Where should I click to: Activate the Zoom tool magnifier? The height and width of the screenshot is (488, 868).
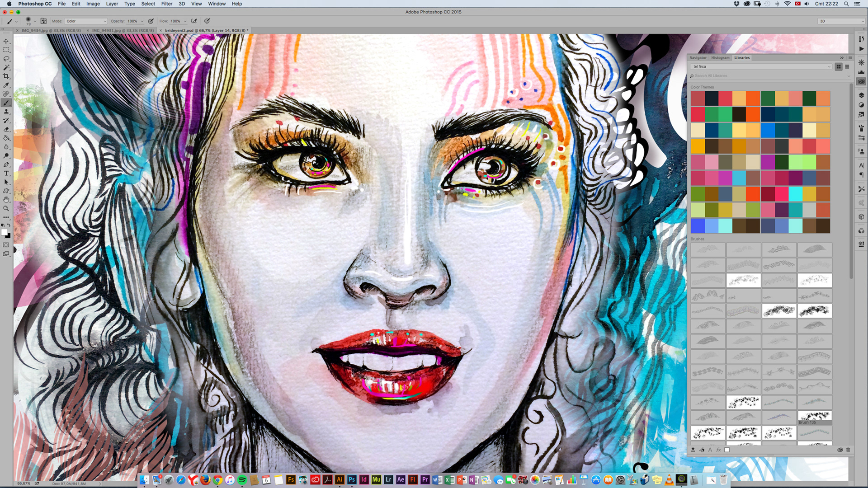[x=6, y=208]
